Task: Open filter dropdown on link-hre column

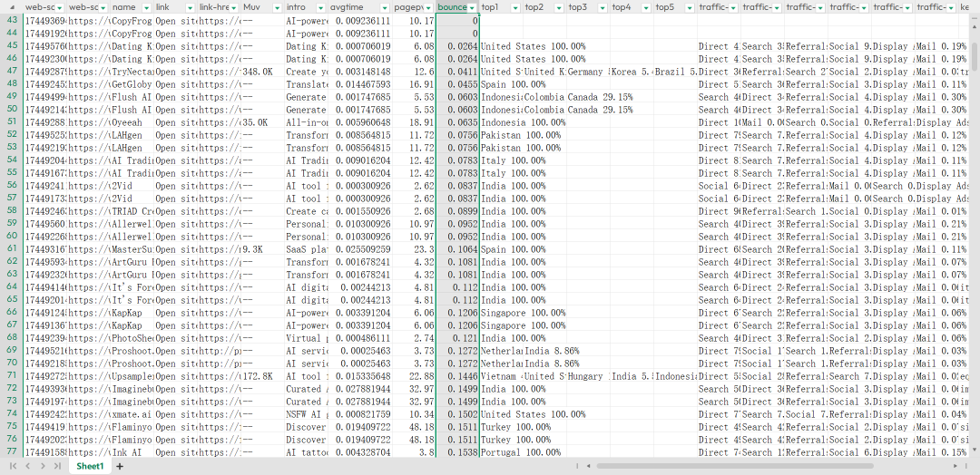Action: coord(234,8)
